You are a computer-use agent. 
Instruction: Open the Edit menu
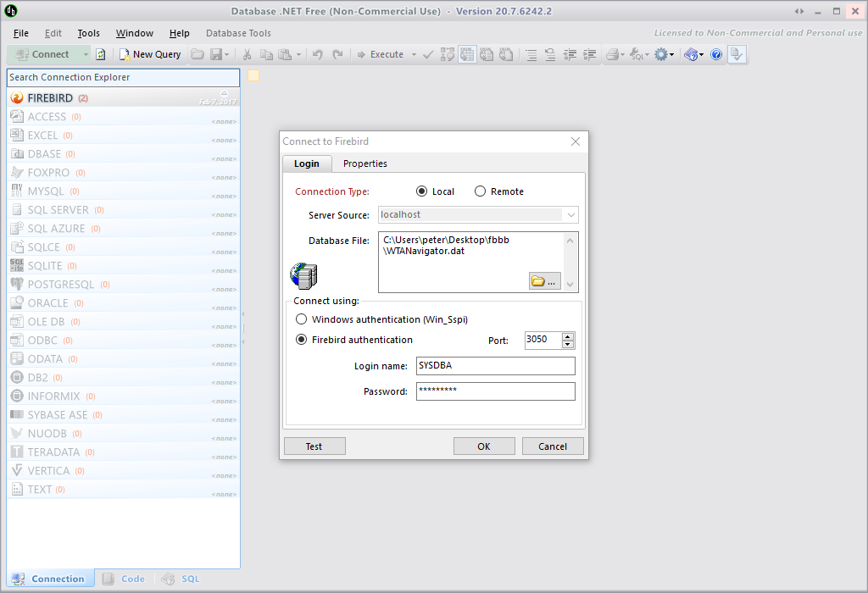tap(53, 33)
